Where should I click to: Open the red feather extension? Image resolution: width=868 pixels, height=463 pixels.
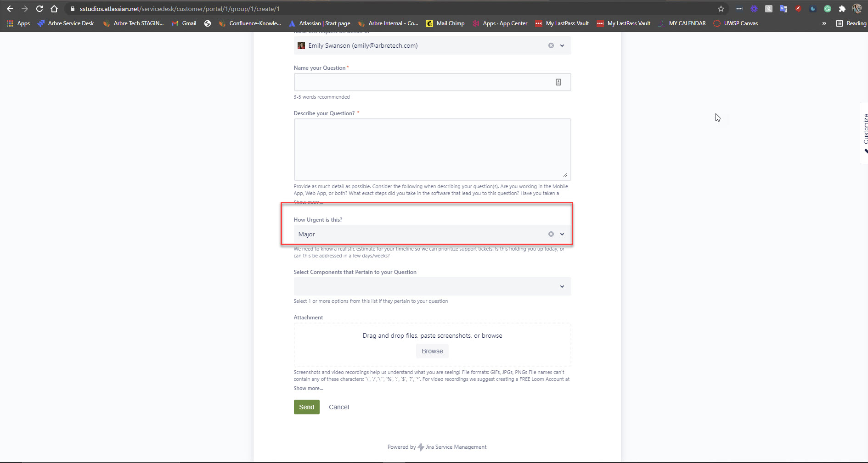pyautogui.click(x=798, y=9)
